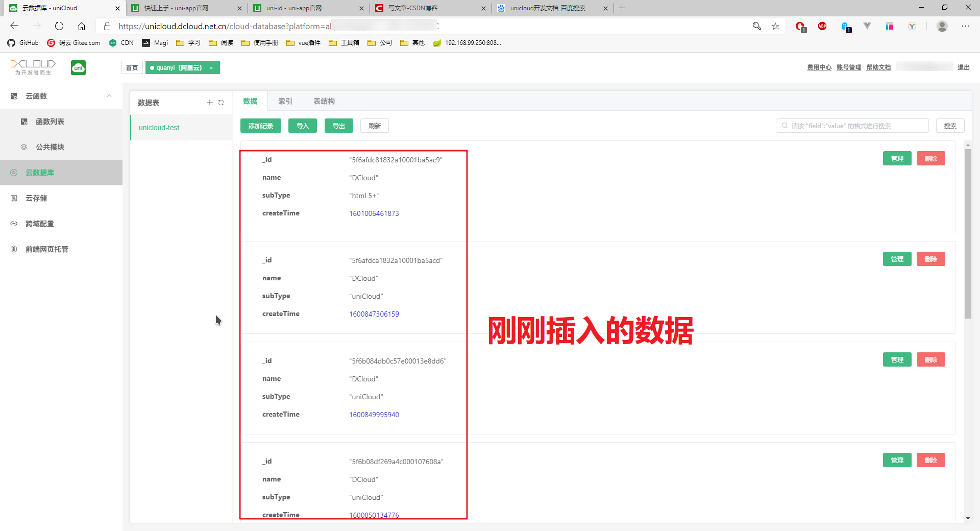The width and height of the screenshot is (980, 531).
Task: Reload the page with refresh icon
Action: 59,26
